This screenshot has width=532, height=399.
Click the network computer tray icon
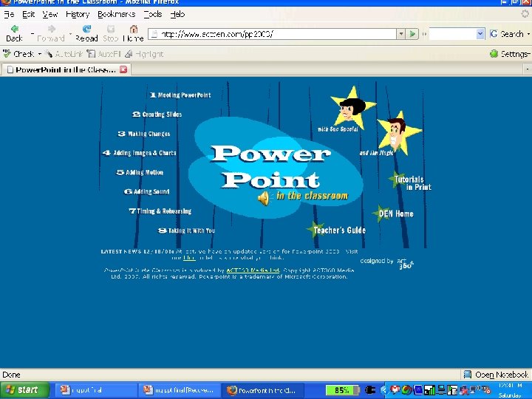point(441,390)
